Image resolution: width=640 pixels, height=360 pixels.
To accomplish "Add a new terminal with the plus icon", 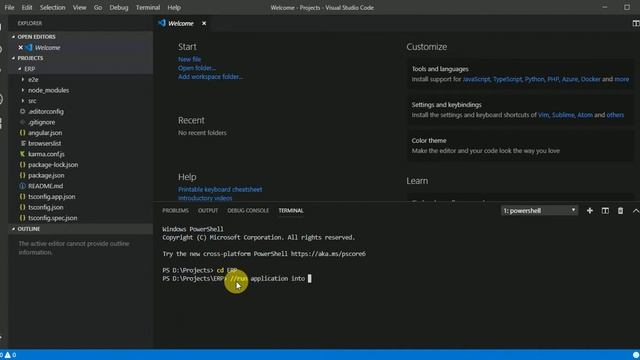I will [590, 211].
